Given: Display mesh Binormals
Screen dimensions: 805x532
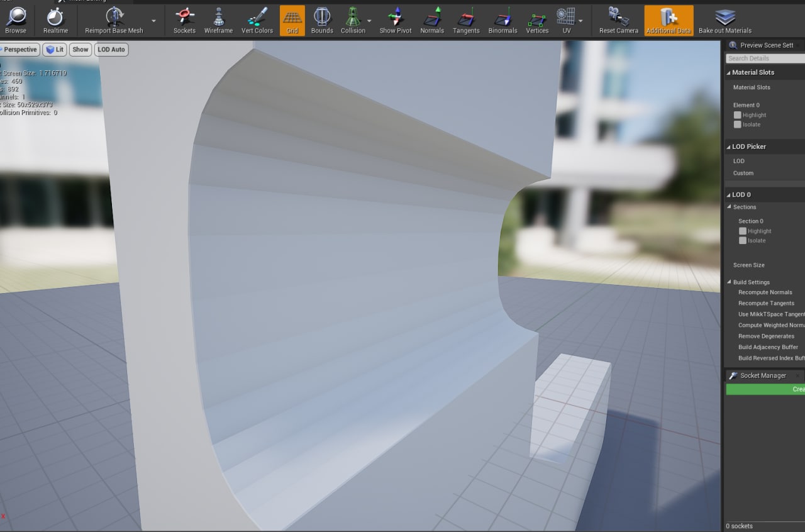Looking at the screenshot, I should (502, 21).
